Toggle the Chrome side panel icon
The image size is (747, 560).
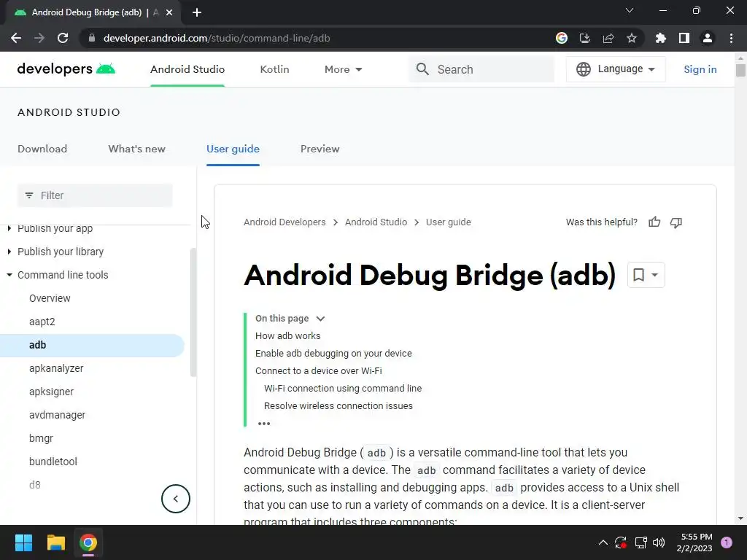tap(684, 38)
